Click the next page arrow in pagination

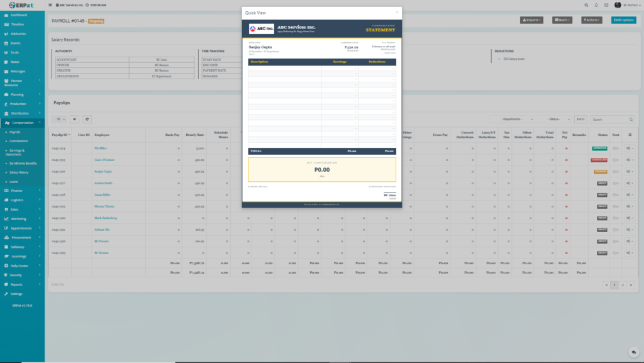pos(631,285)
